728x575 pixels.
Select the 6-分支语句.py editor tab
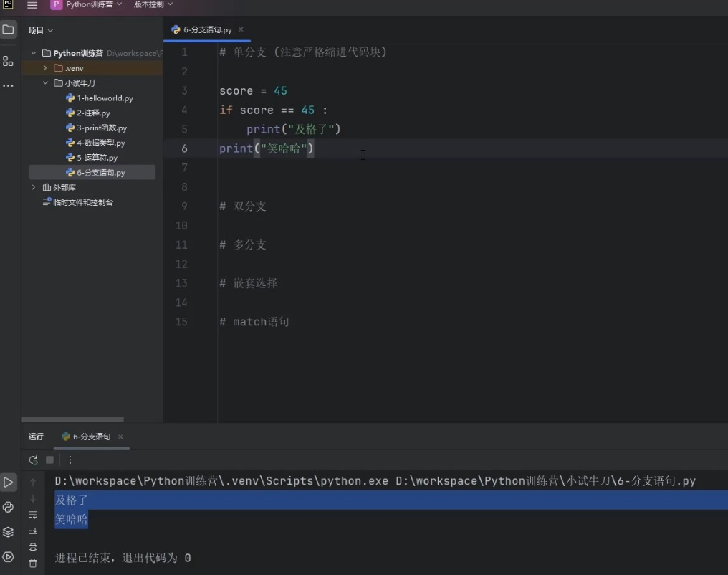(206, 29)
